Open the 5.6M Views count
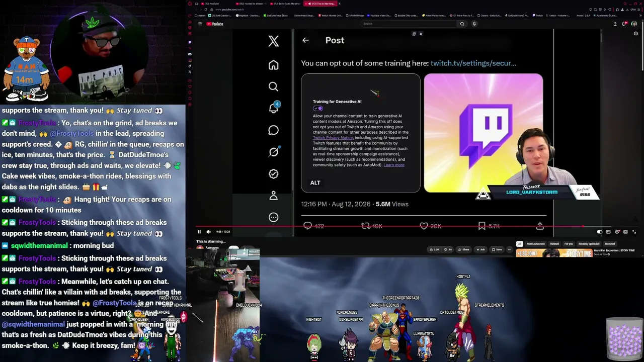 392,204
